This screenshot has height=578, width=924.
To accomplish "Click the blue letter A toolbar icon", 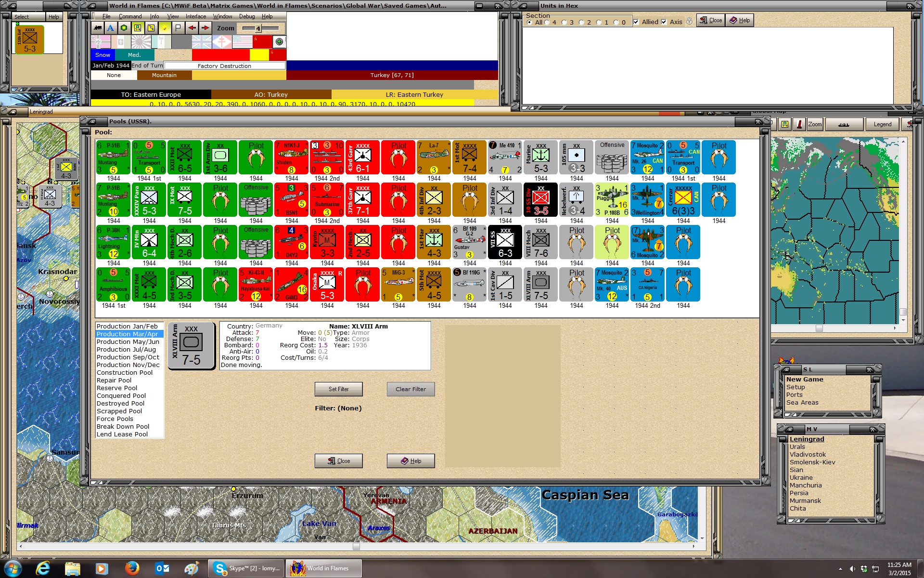I will coord(111,28).
